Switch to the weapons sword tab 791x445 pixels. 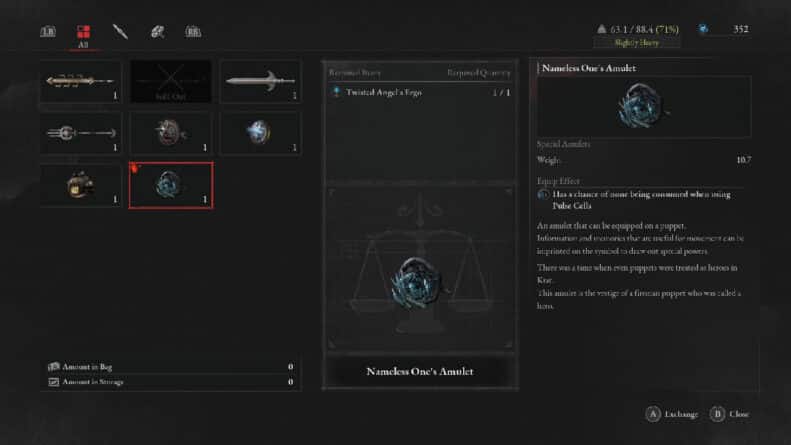tap(120, 32)
